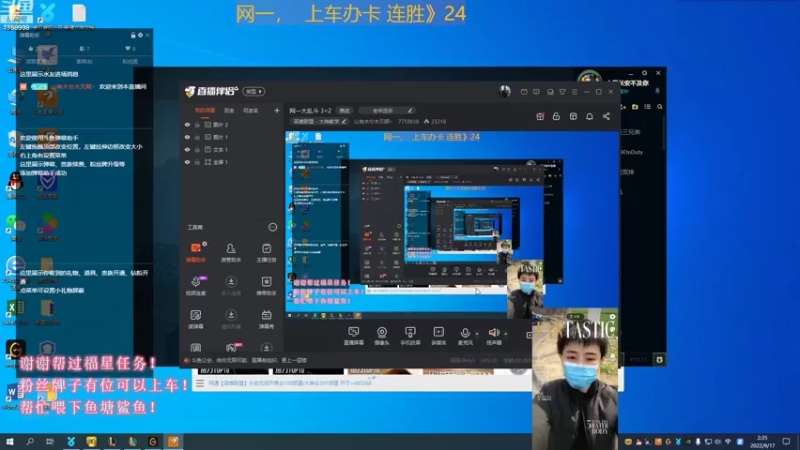The image size is (800, 450).
Task: Open the 工具箱 more options circle
Action: tap(272, 227)
